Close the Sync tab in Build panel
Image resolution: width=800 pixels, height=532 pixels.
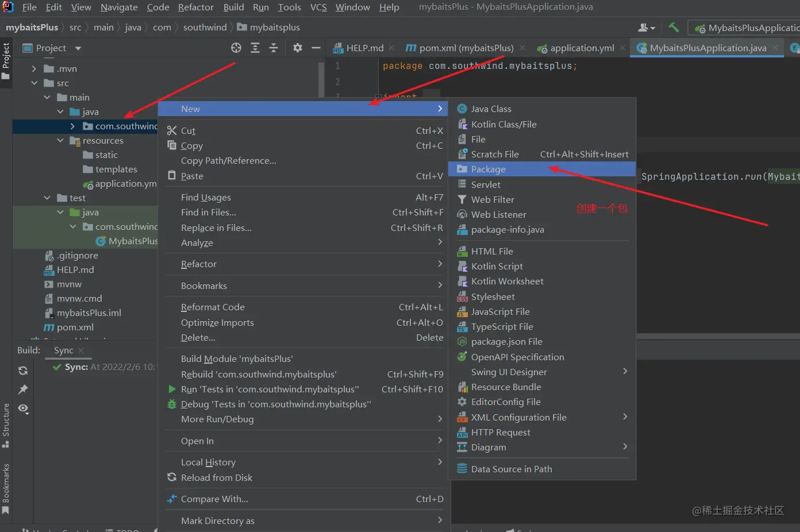click(81, 350)
